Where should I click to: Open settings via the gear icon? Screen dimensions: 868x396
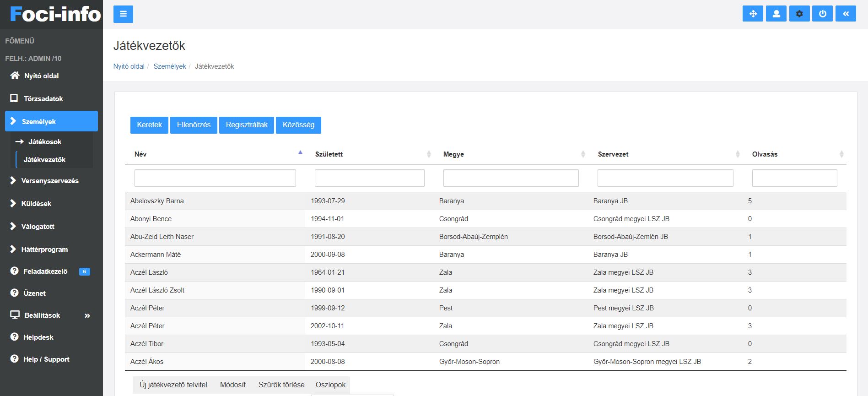click(x=799, y=14)
